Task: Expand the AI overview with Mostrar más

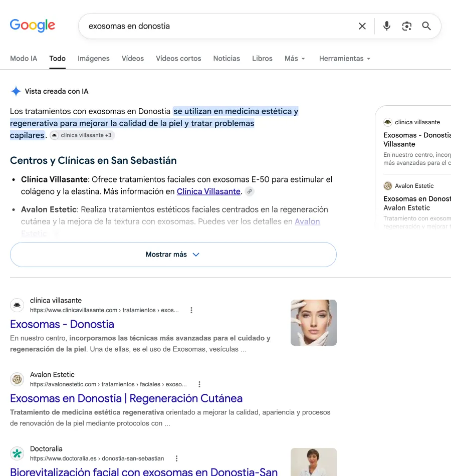Action: (173, 255)
